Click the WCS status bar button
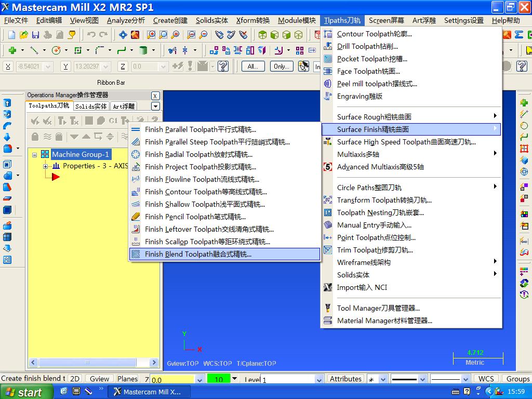 click(x=486, y=379)
